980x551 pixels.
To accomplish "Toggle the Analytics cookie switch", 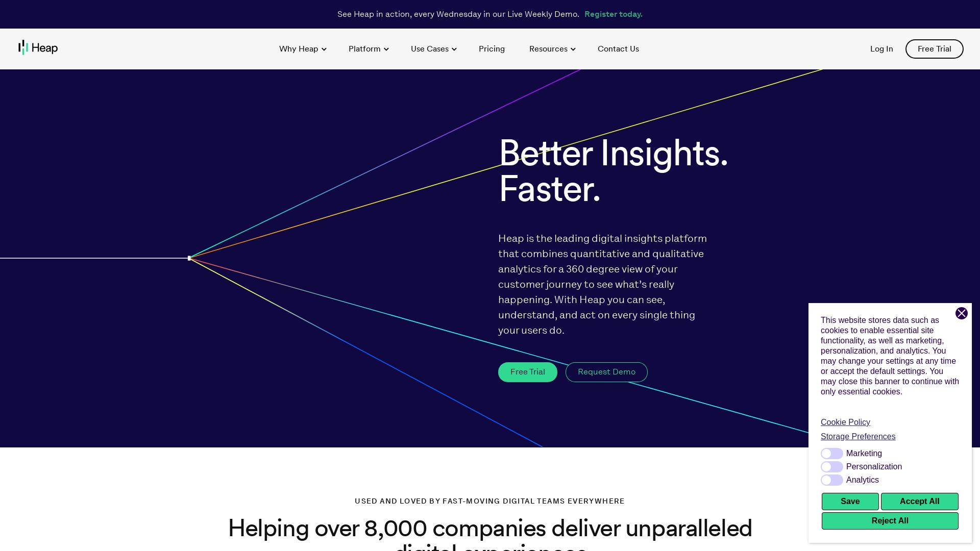I will (x=831, y=480).
